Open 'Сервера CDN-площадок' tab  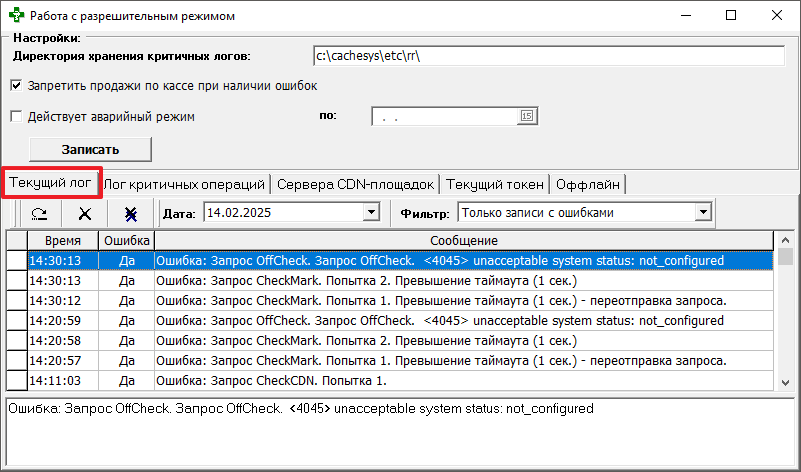(x=355, y=184)
